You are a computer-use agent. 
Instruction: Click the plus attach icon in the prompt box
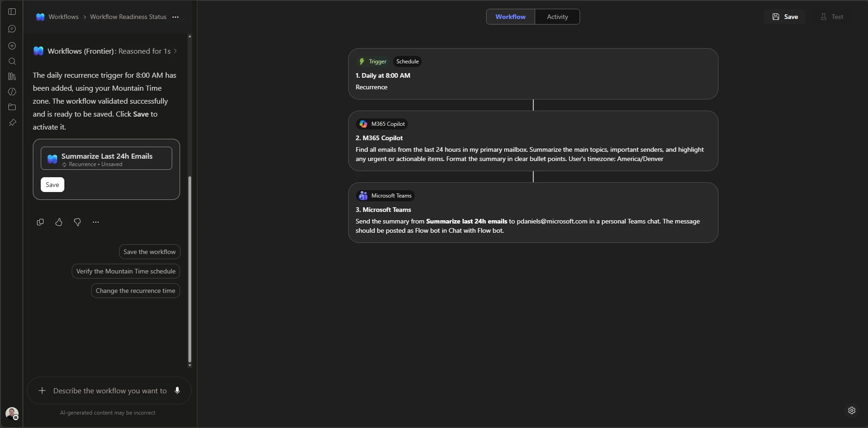(42, 391)
